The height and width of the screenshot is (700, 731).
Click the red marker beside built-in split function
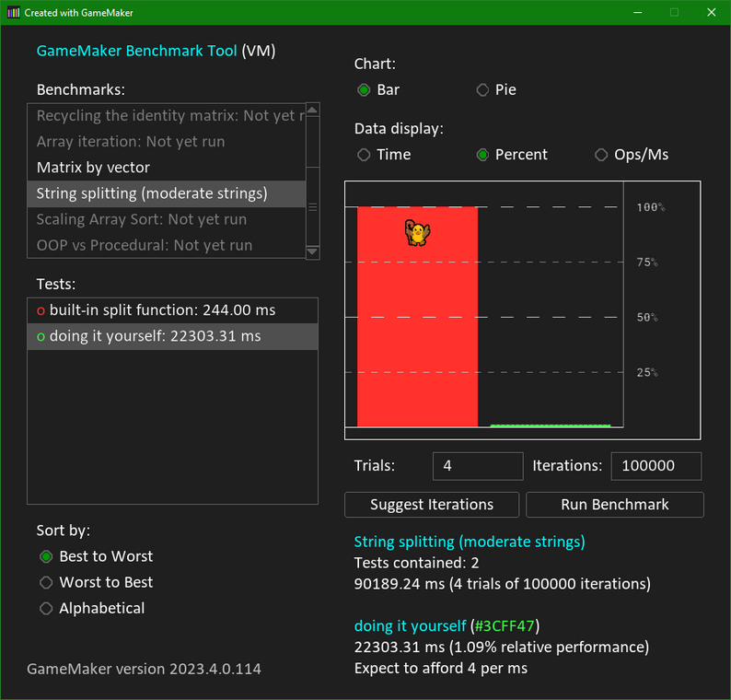point(41,310)
